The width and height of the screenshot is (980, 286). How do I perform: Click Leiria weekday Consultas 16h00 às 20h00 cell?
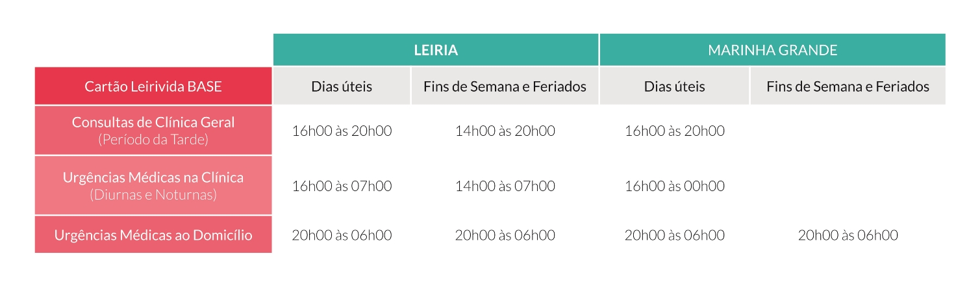coord(342,131)
